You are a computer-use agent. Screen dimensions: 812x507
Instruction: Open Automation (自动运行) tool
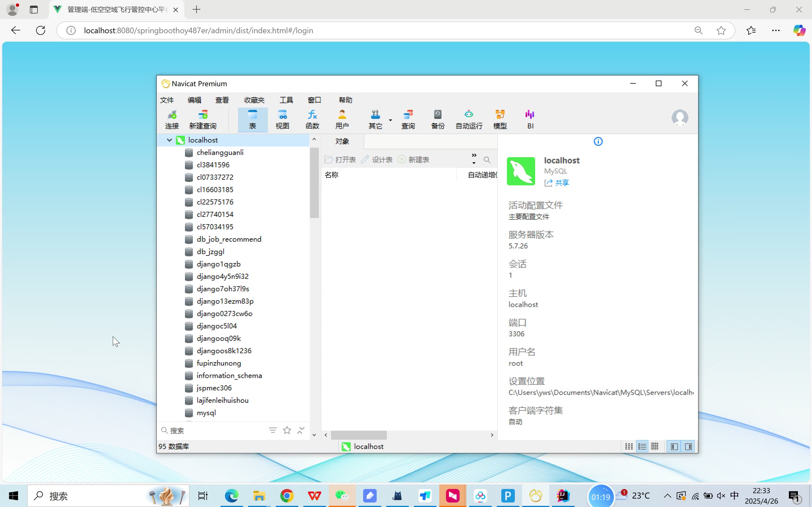pos(469,119)
